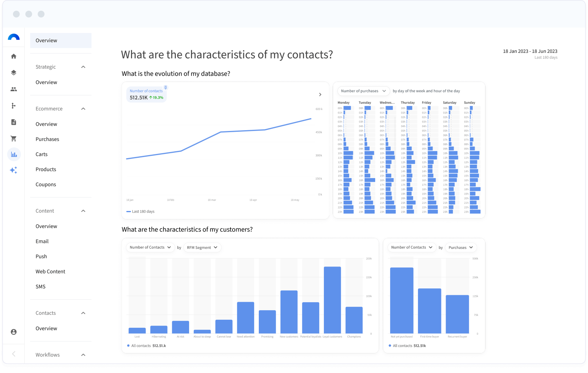Select the shopping cart icon
Viewport: 588px width, 373px height.
(x=14, y=139)
